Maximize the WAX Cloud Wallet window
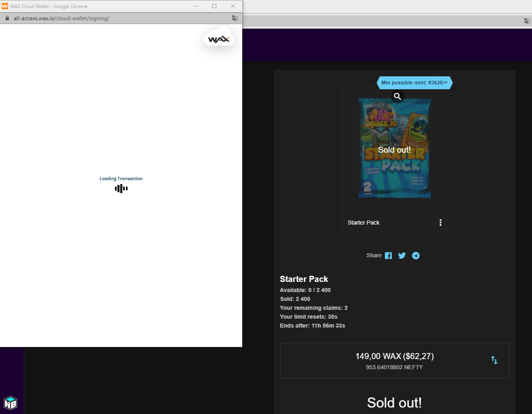Screen dimensions: 532x414 point(214,6)
